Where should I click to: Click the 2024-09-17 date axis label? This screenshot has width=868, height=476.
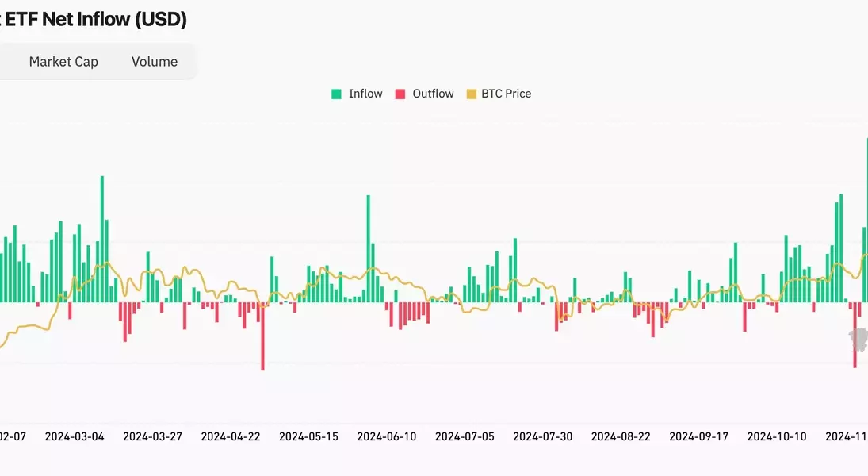699,436
